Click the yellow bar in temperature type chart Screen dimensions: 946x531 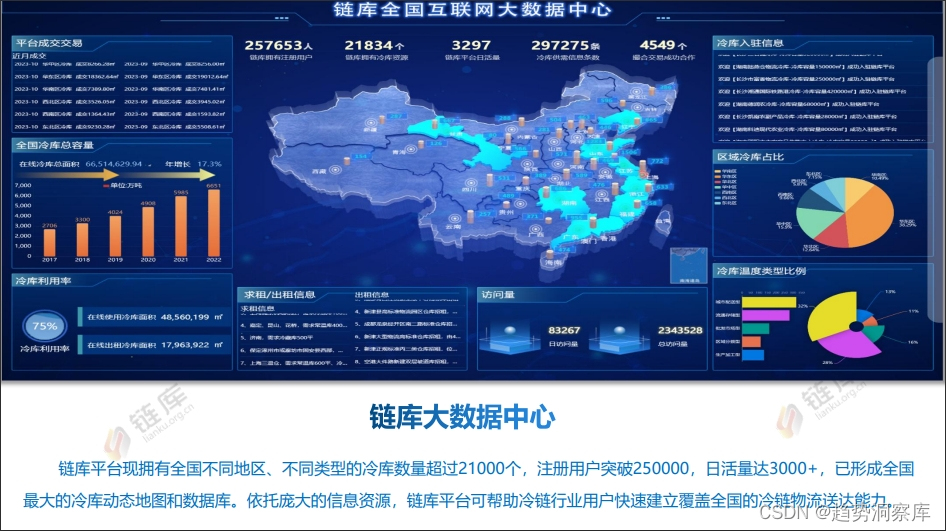pos(769,302)
